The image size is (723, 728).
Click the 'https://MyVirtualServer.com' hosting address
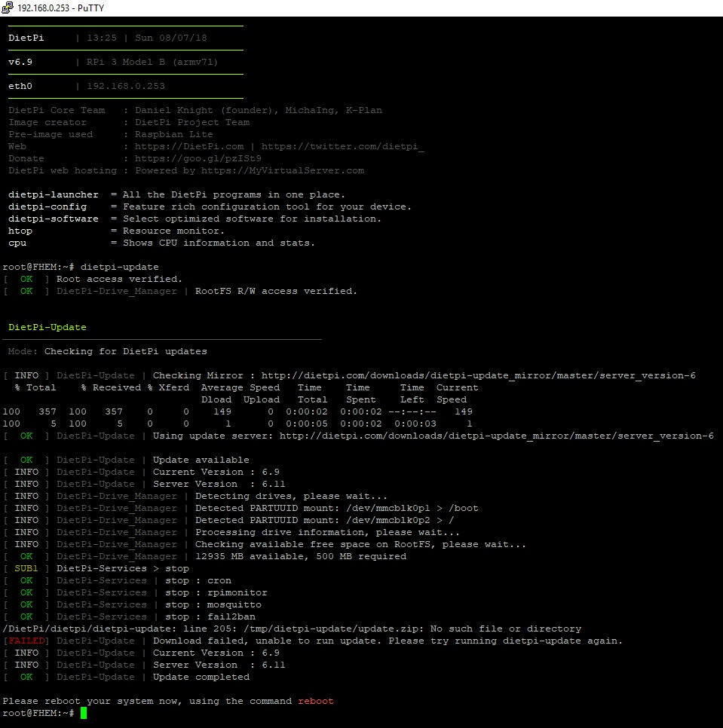tap(282, 171)
